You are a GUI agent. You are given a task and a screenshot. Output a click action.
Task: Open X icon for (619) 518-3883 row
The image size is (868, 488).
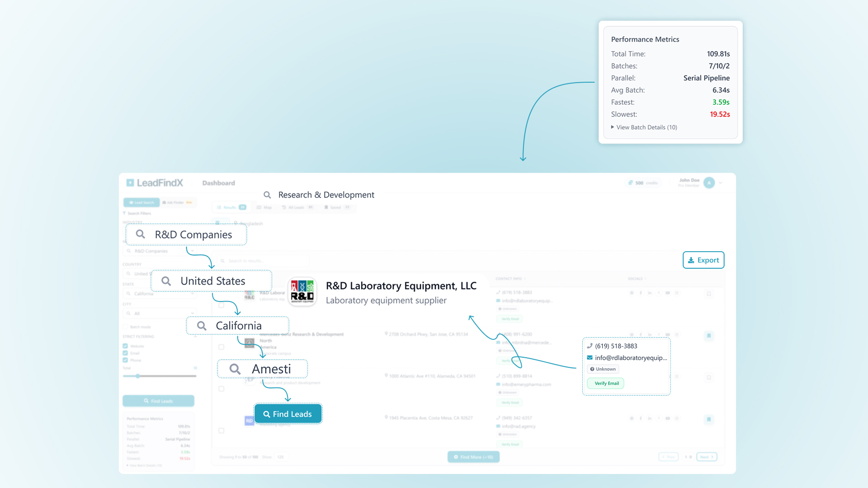[x=659, y=293]
